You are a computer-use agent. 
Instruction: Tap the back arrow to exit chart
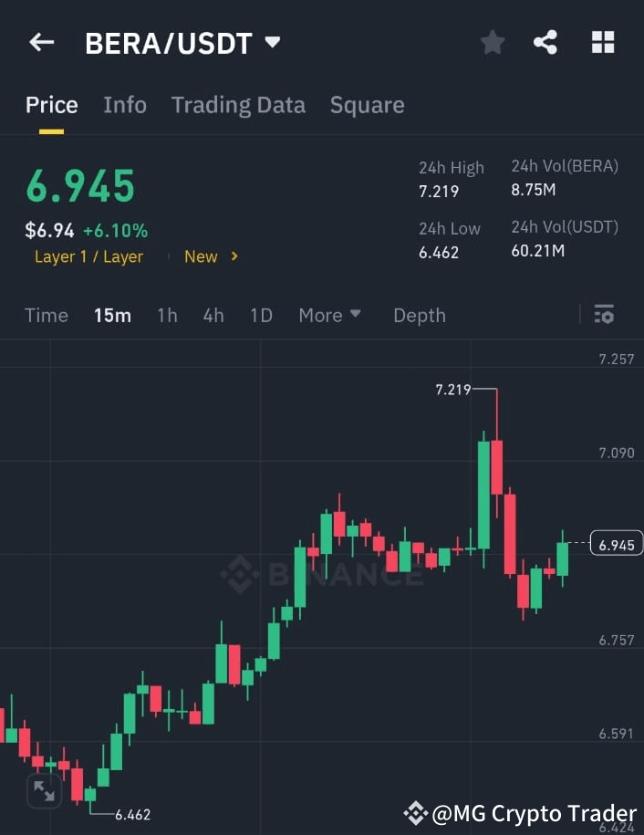pyautogui.click(x=41, y=41)
